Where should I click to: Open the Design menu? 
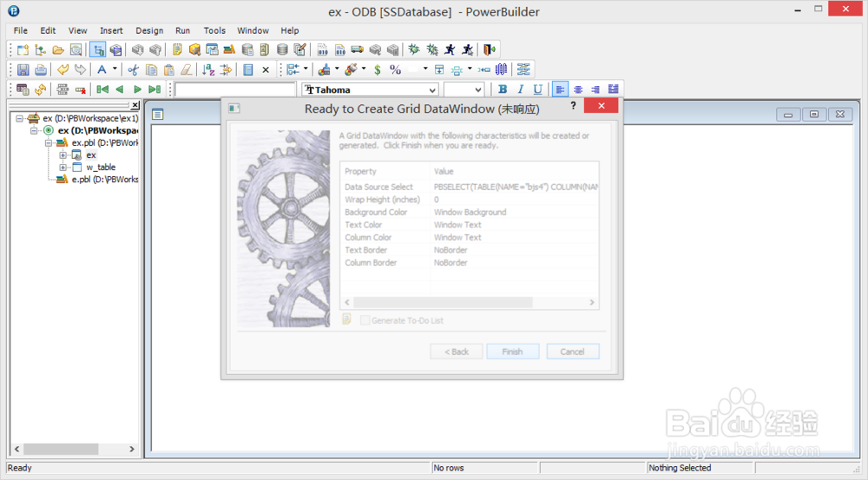tap(149, 30)
